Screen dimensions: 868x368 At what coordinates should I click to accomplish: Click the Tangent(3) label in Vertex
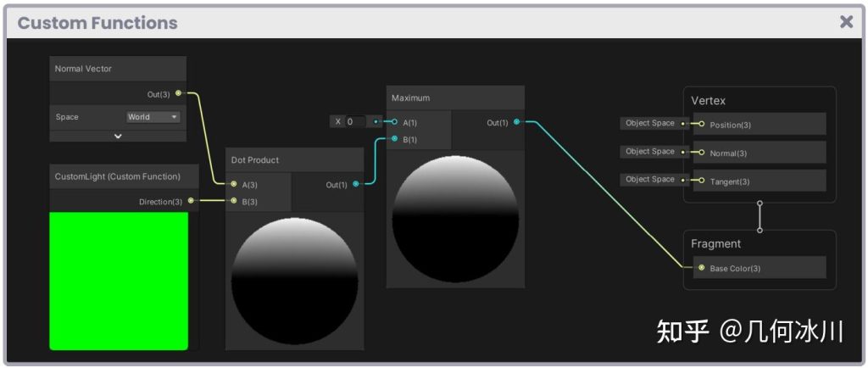[x=730, y=181]
